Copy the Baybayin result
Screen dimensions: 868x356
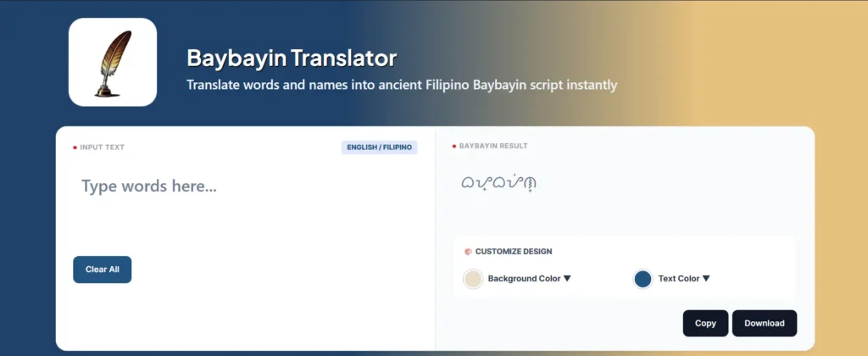705,323
